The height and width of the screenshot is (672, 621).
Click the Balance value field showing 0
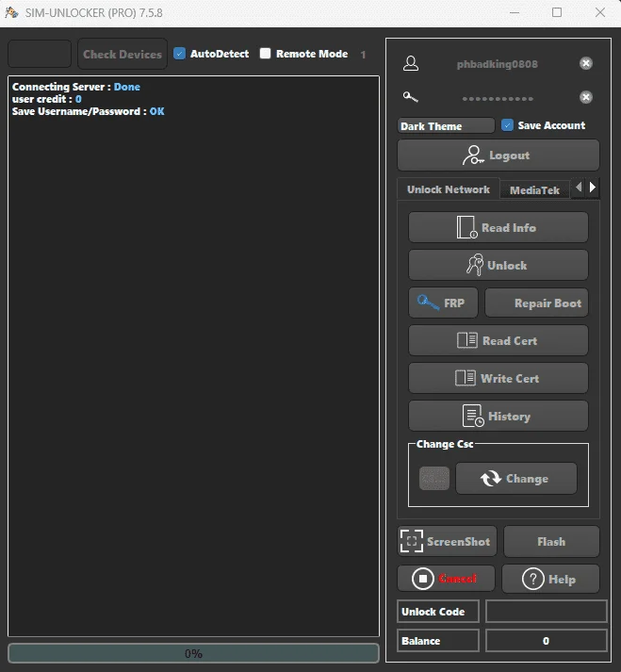tap(546, 641)
